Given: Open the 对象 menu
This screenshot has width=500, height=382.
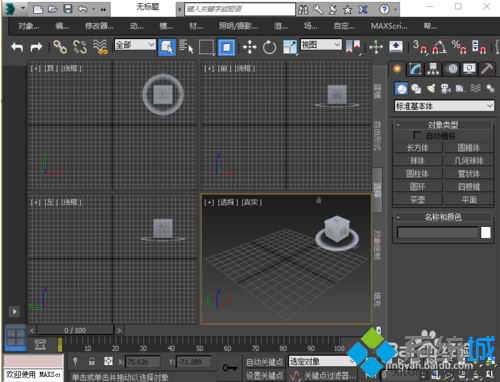Looking at the screenshot, I should pos(29,26).
